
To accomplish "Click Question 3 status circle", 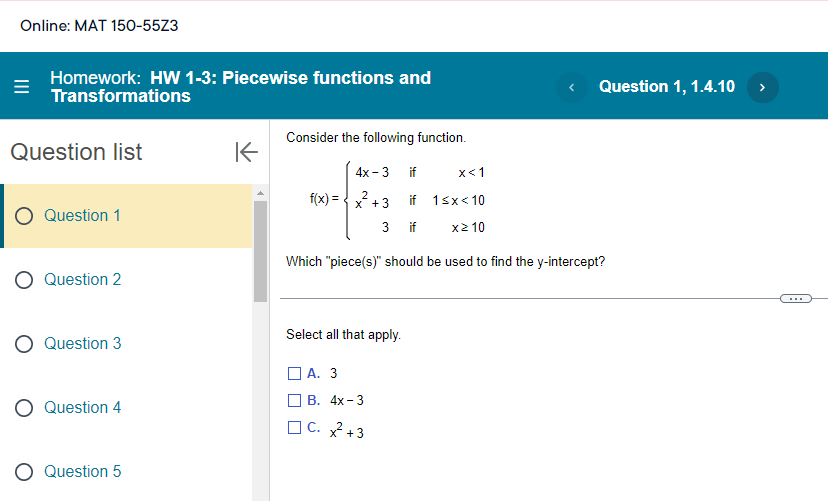I will 24,344.
